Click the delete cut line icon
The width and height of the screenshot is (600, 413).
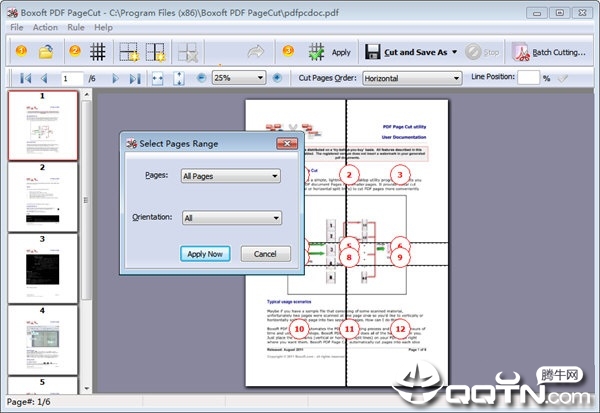pyautogui.click(x=188, y=52)
